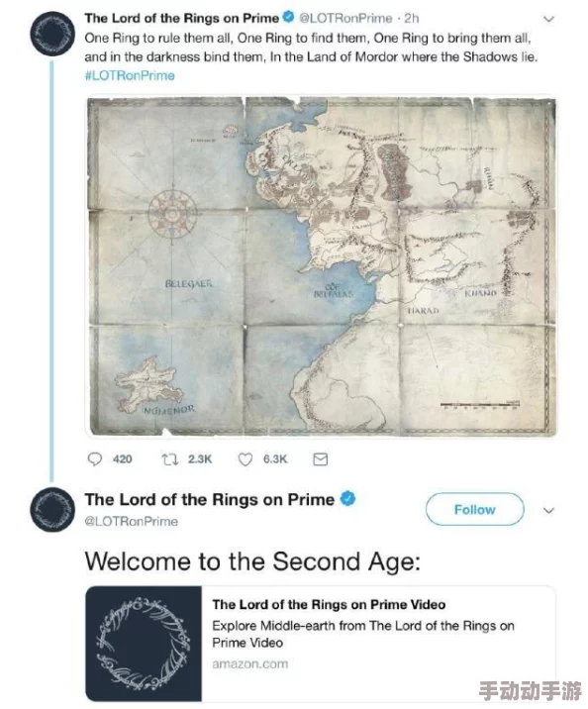Image resolution: width=588 pixels, height=709 pixels.
Task: Open the #LOTRonPrime hashtag
Action: (130, 75)
